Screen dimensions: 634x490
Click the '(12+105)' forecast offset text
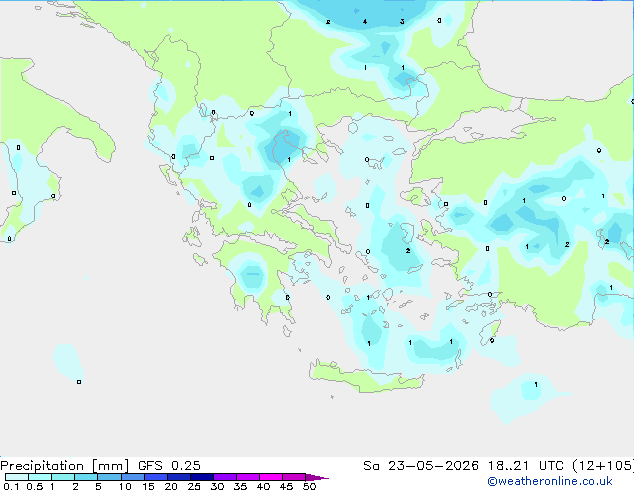(x=602, y=466)
